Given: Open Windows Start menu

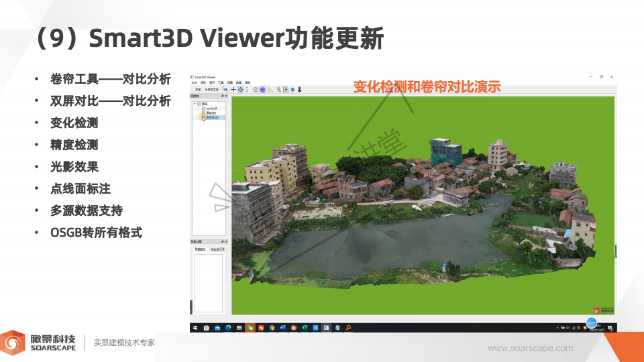Looking at the screenshot, I should 195,328.
